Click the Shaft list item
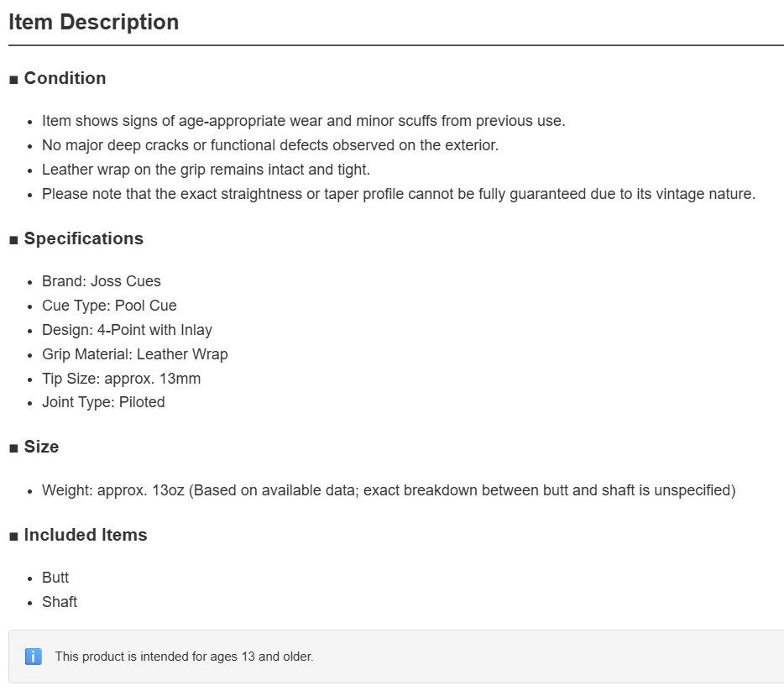784x696 pixels. point(60,602)
